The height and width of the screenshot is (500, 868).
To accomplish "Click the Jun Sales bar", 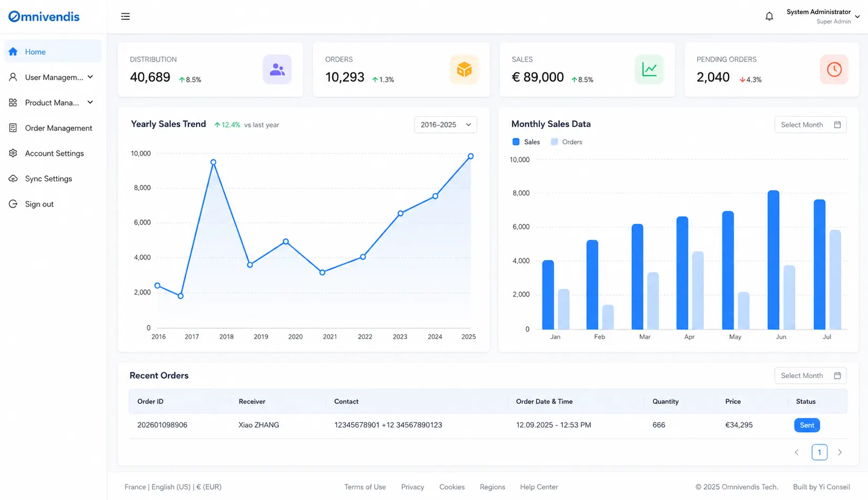I will [773, 260].
